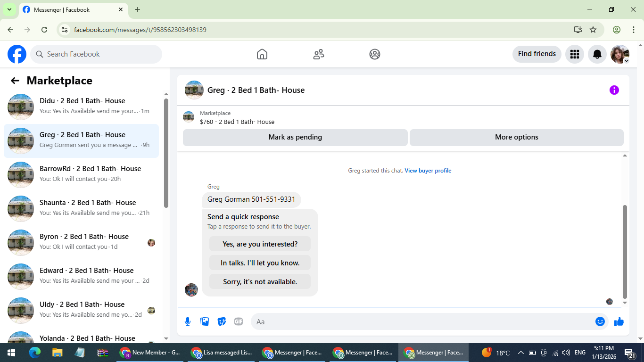Open the WinRAR taskbar icon
Screen dimensions: 644x362
pyautogui.click(x=103, y=353)
